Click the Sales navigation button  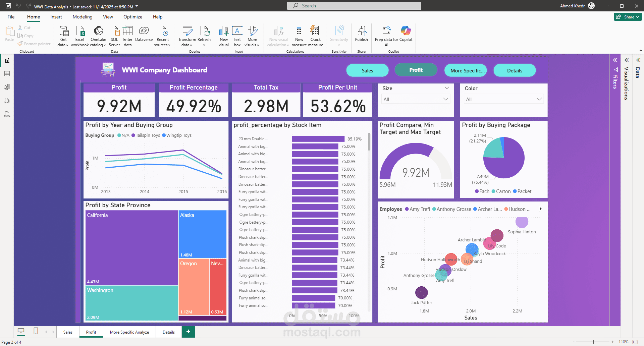coord(367,70)
